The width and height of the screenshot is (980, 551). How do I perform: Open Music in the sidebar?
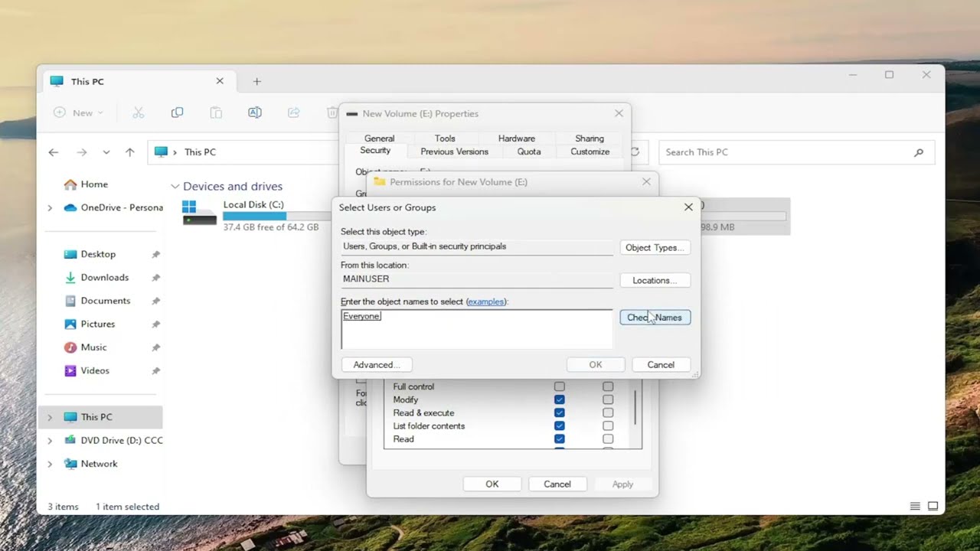pyautogui.click(x=94, y=347)
